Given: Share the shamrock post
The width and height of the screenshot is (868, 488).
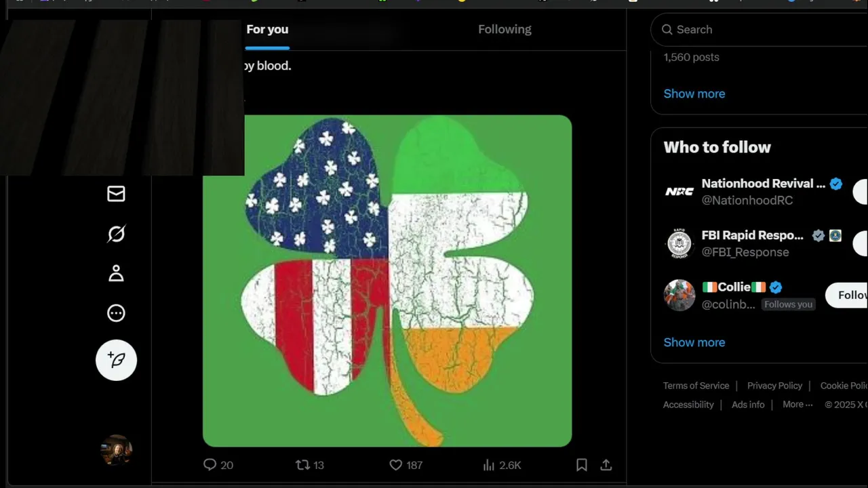Looking at the screenshot, I should coord(606,465).
